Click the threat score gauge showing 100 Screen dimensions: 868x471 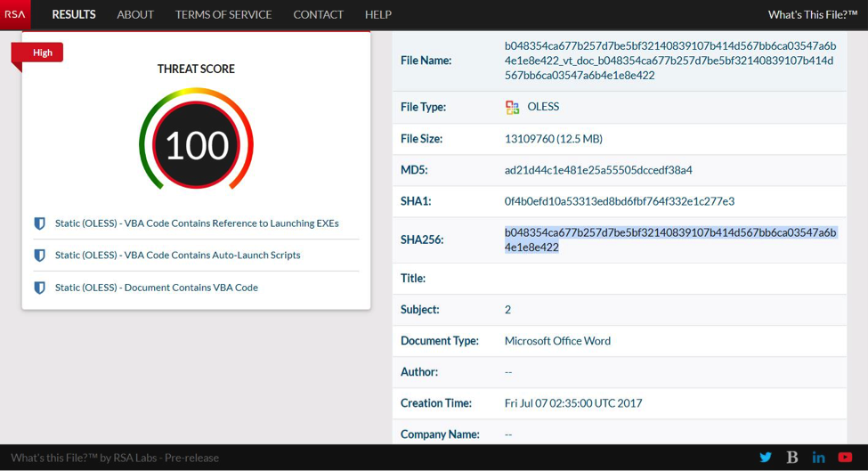(x=196, y=144)
